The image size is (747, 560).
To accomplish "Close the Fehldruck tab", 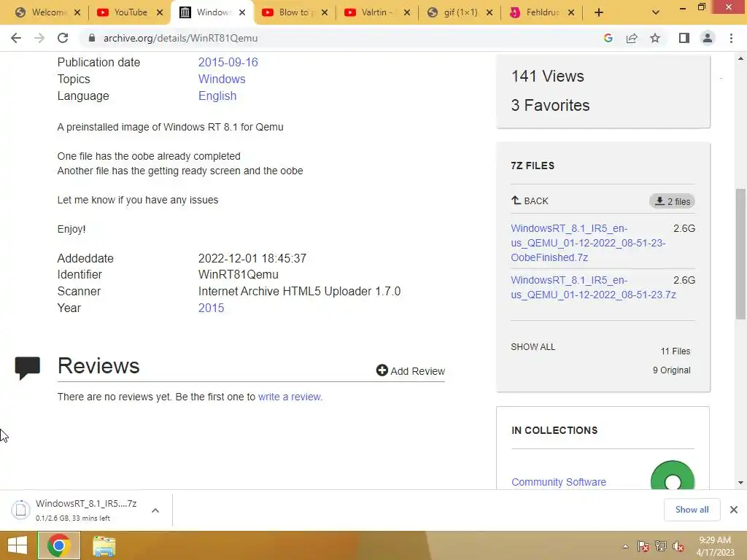I will tap(571, 12).
